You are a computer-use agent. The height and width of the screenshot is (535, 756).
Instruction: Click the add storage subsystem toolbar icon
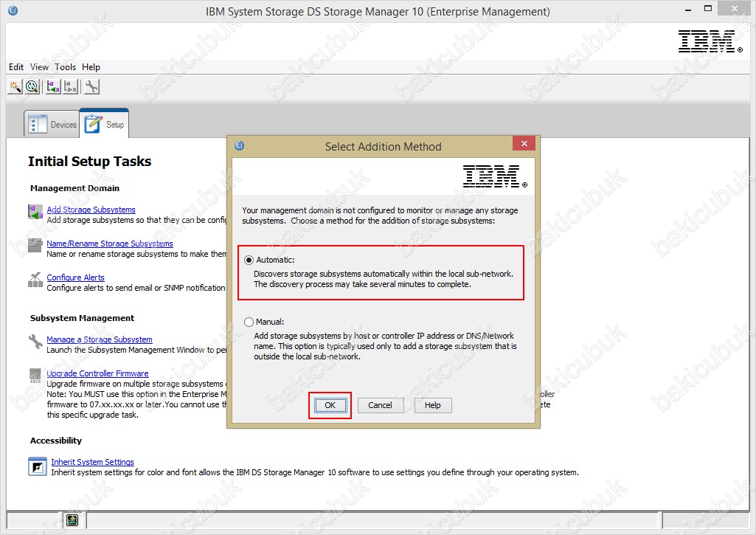click(x=53, y=87)
